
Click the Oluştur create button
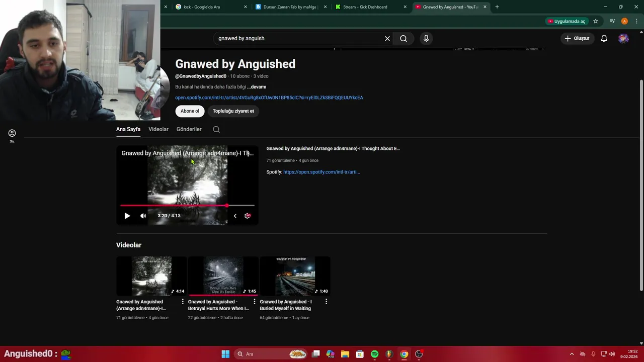point(577,38)
